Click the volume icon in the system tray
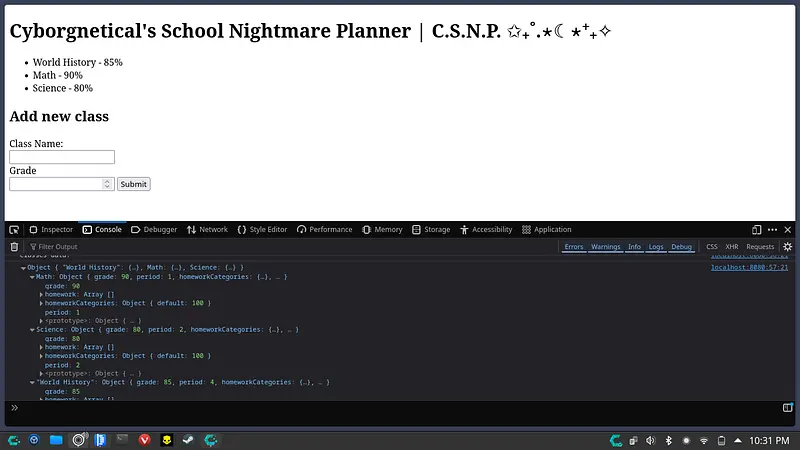Image resolution: width=800 pixels, height=450 pixels. coord(653,440)
